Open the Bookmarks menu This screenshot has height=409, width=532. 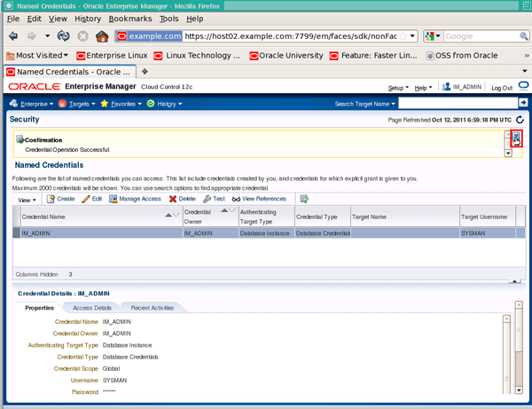click(130, 19)
